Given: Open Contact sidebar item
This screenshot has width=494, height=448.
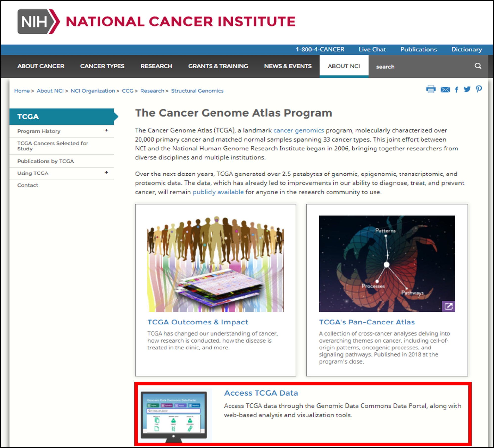Looking at the screenshot, I should pos(28,185).
